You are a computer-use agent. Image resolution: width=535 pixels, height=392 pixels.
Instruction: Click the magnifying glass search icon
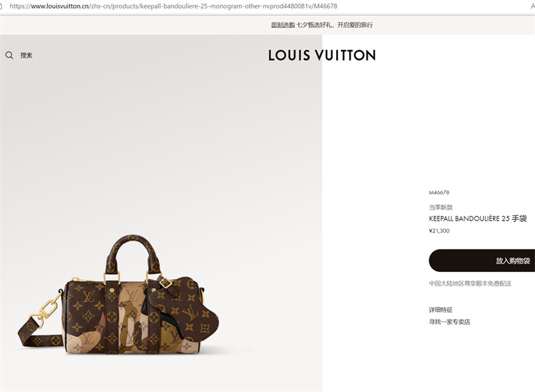click(x=9, y=56)
